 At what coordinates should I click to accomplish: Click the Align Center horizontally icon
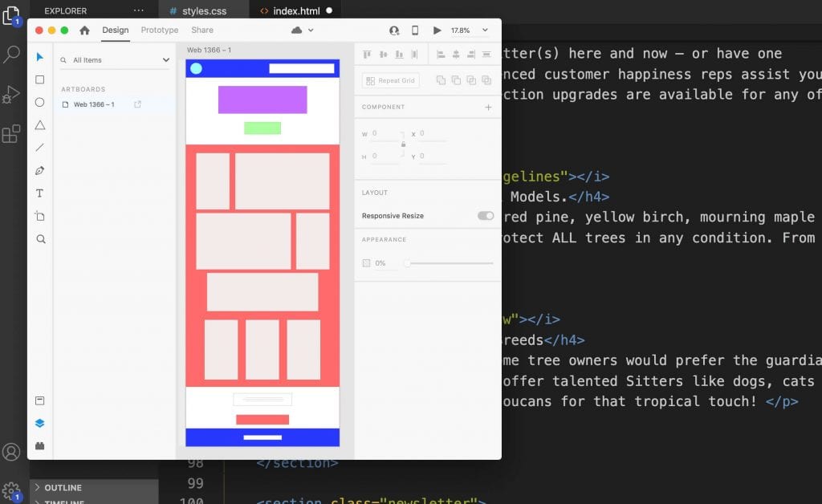[x=456, y=55]
